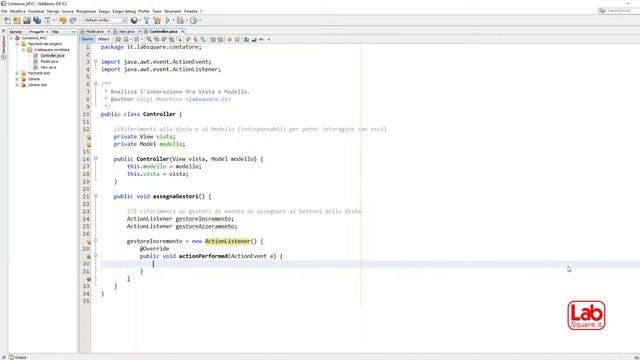Open the Modifica menu
Screen dimensions: 640x360
tap(18, 11)
